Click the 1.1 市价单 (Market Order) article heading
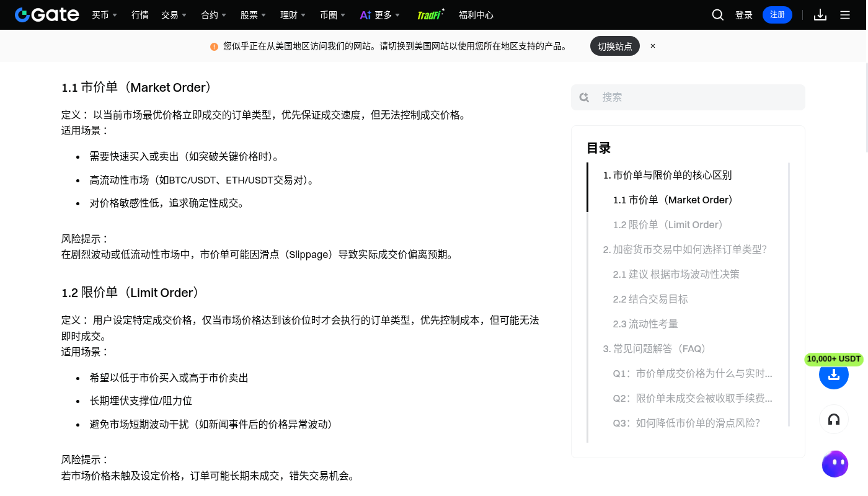 coord(137,87)
